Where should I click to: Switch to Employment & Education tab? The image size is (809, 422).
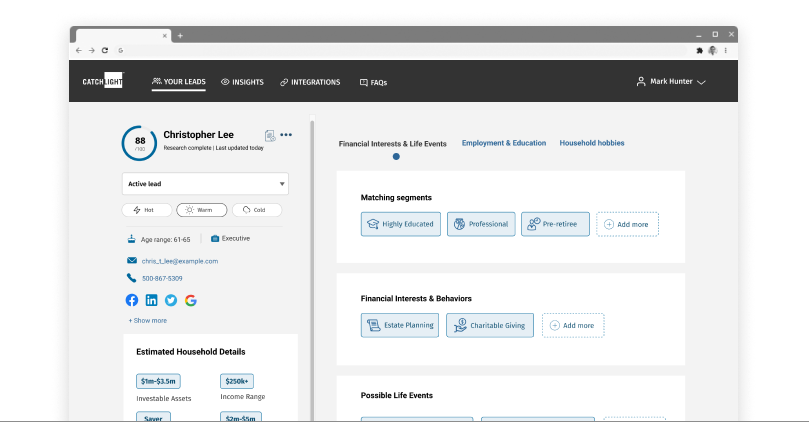coord(504,143)
